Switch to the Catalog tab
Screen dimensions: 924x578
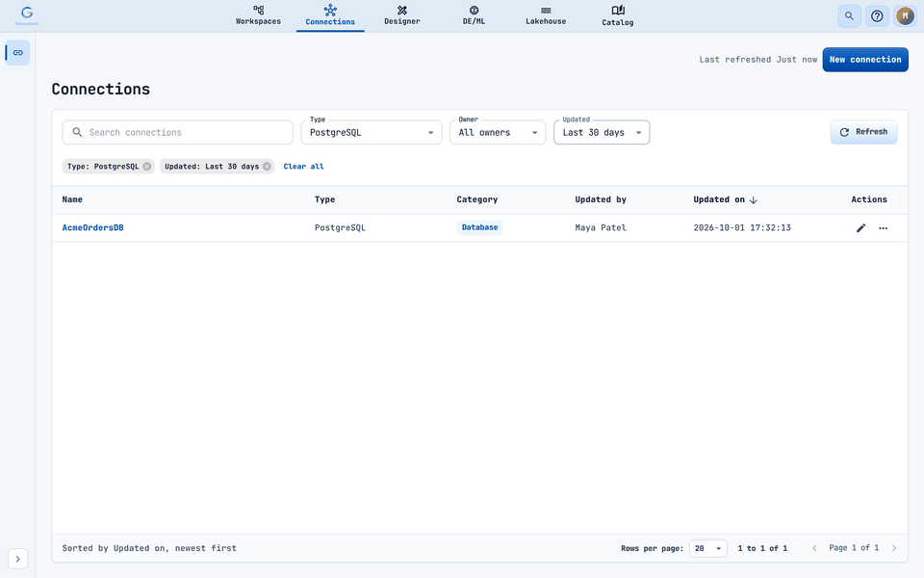coord(618,15)
